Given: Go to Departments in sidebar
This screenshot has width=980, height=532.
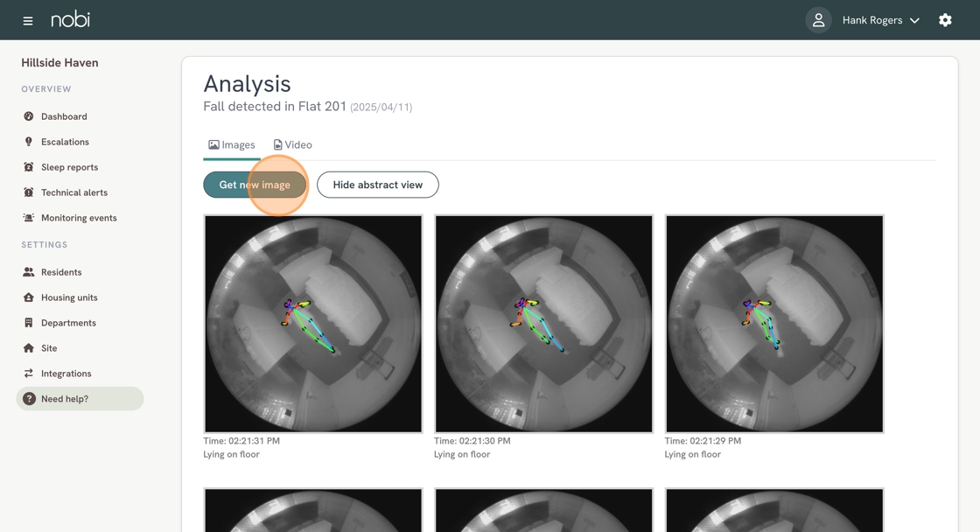Looking at the screenshot, I should pos(68,323).
